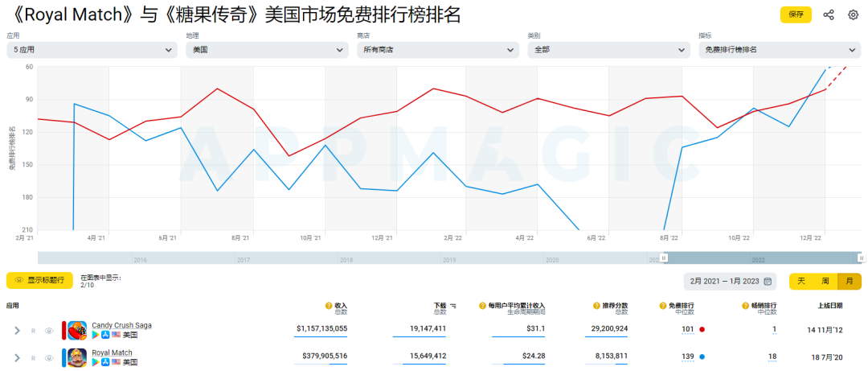This screenshot has height=371, width=868.
Task: Click Royal Match downloads 15,649,412
Action: [428, 356]
